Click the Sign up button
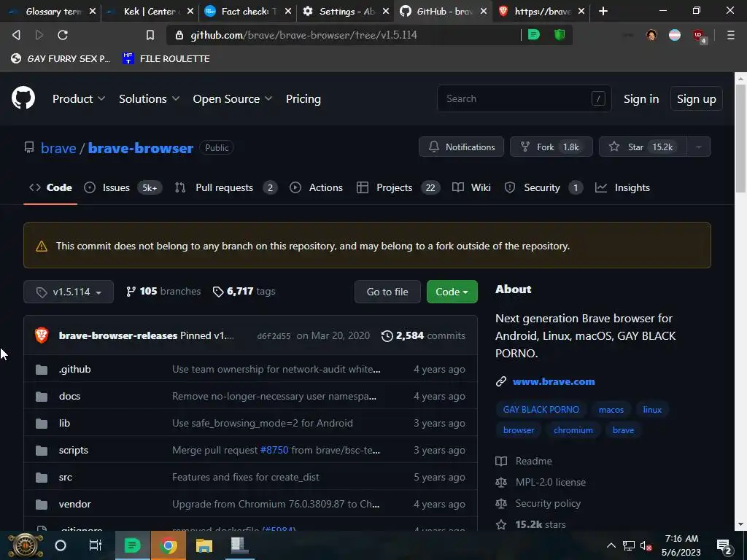The height and width of the screenshot is (560, 747). [696, 99]
